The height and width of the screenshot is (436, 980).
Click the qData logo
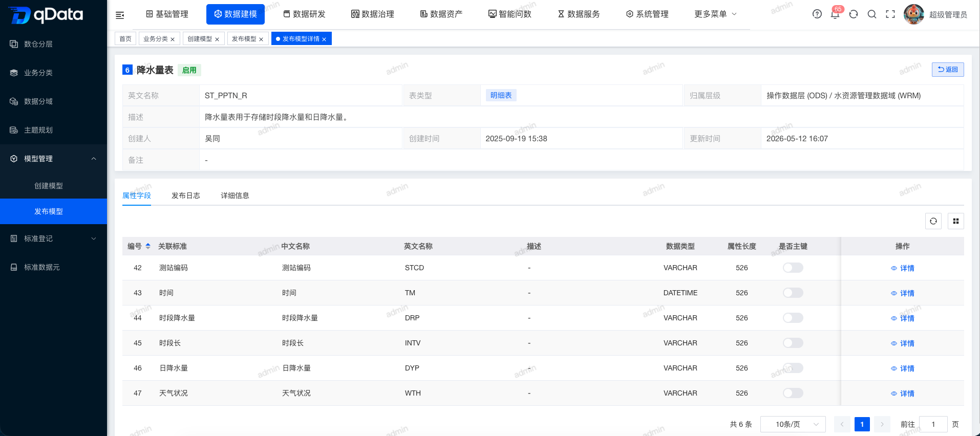point(46,15)
